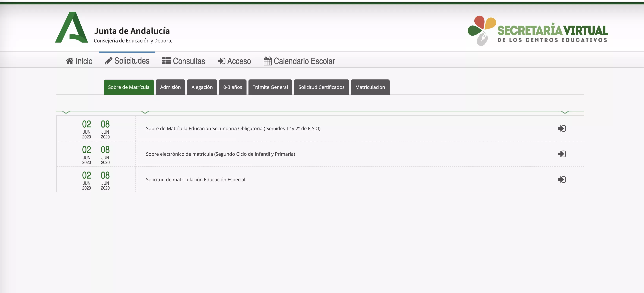
Task: Open the Solicitud de matriculación Educación Especial link
Action: coord(196,180)
